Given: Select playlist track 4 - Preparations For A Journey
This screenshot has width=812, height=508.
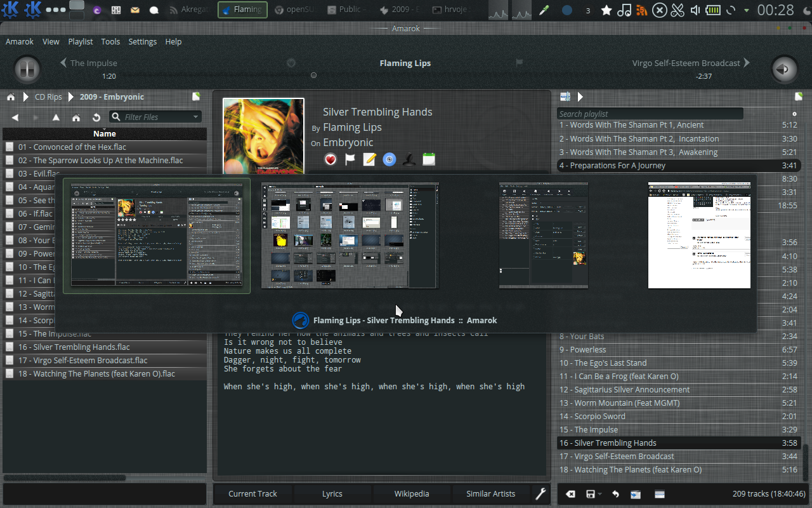Looking at the screenshot, I should click(679, 166).
